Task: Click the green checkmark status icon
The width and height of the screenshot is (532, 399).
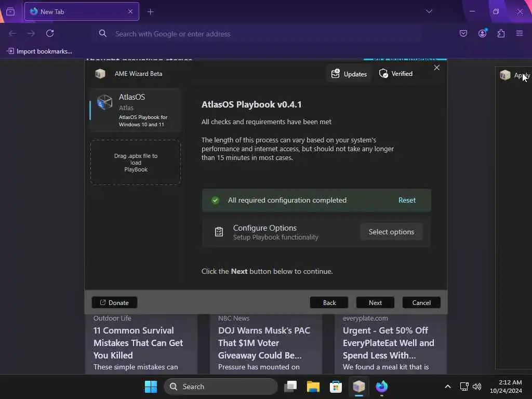Action: pyautogui.click(x=215, y=200)
